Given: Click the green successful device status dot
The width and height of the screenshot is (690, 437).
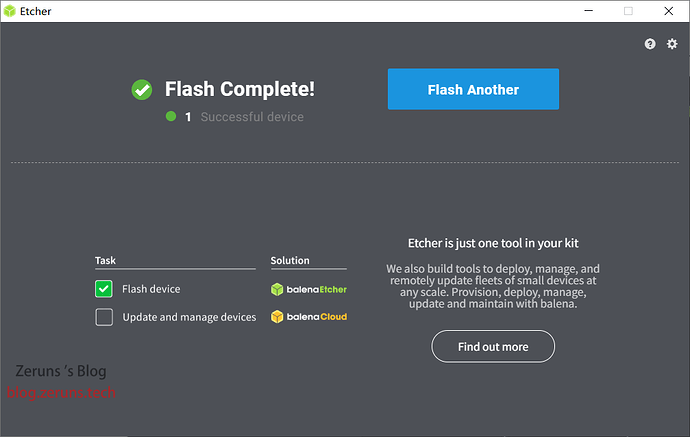Looking at the screenshot, I should [x=171, y=117].
